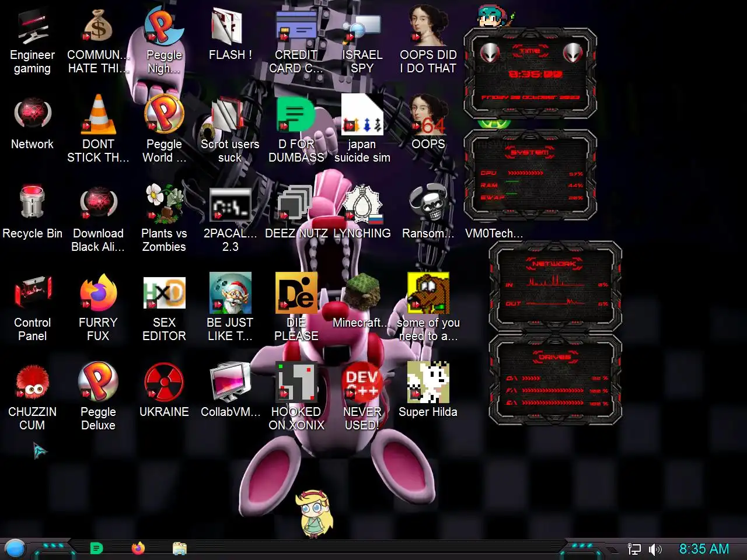Click the System gadget RAM row
Screen dimensions: 747x560
tap(531, 185)
